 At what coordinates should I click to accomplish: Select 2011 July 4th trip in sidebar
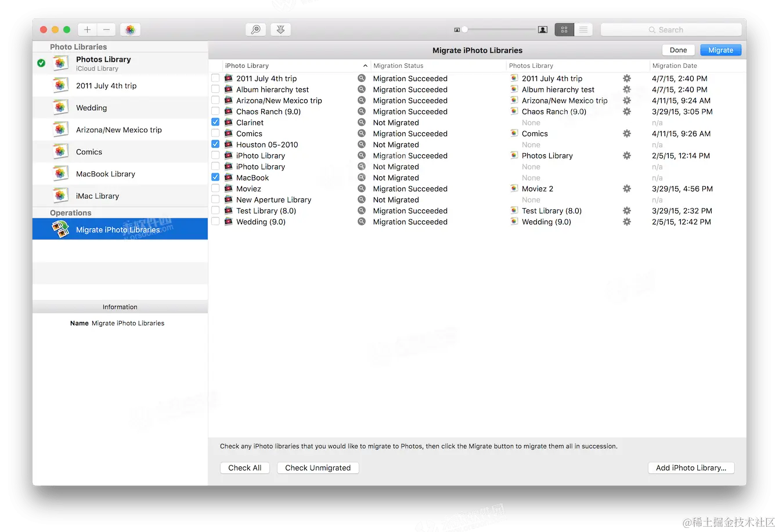[x=120, y=86]
